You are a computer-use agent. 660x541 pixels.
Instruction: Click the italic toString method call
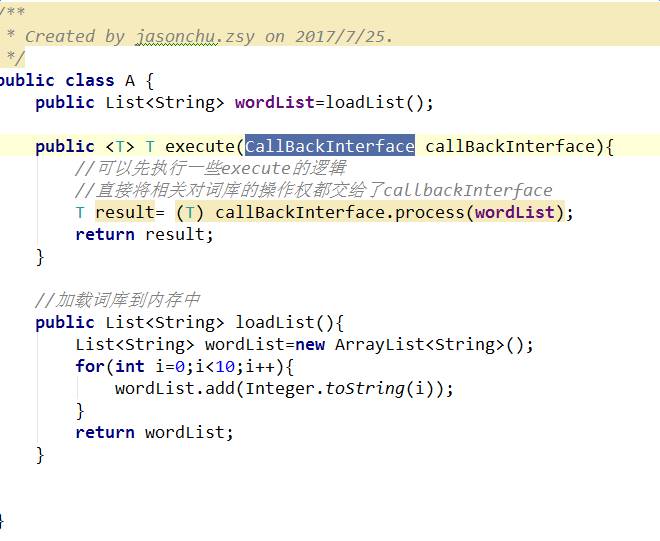coord(365,388)
